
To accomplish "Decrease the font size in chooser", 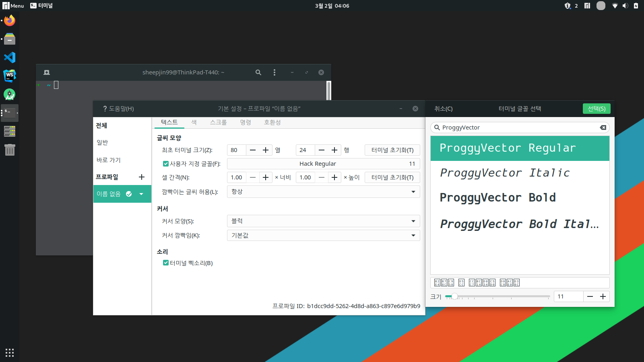I will [590, 296].
